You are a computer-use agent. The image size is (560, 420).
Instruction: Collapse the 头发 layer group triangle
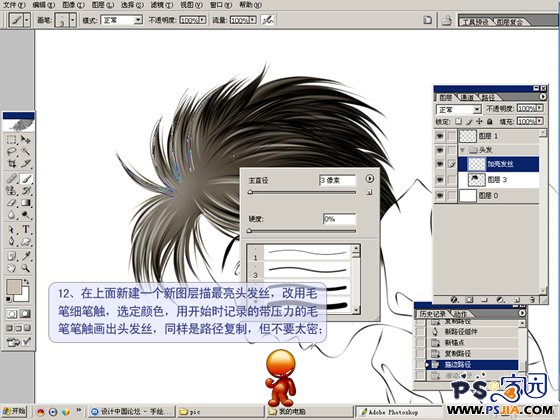click(462, 150)
